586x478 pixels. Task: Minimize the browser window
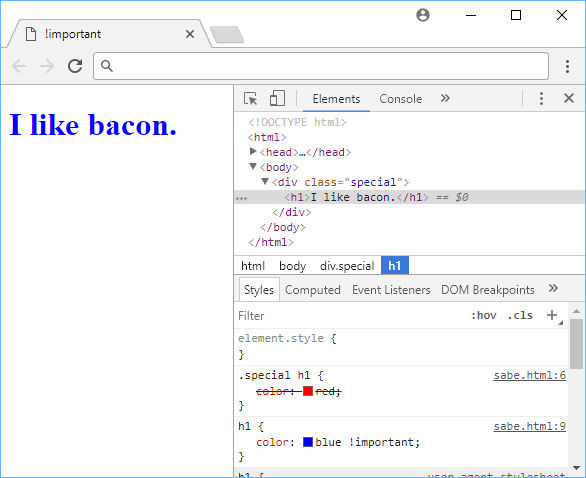[471, 15]
